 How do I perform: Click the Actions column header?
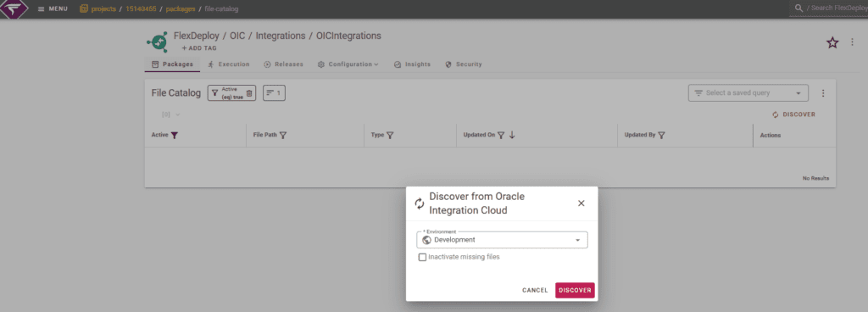tap(771, 135)
